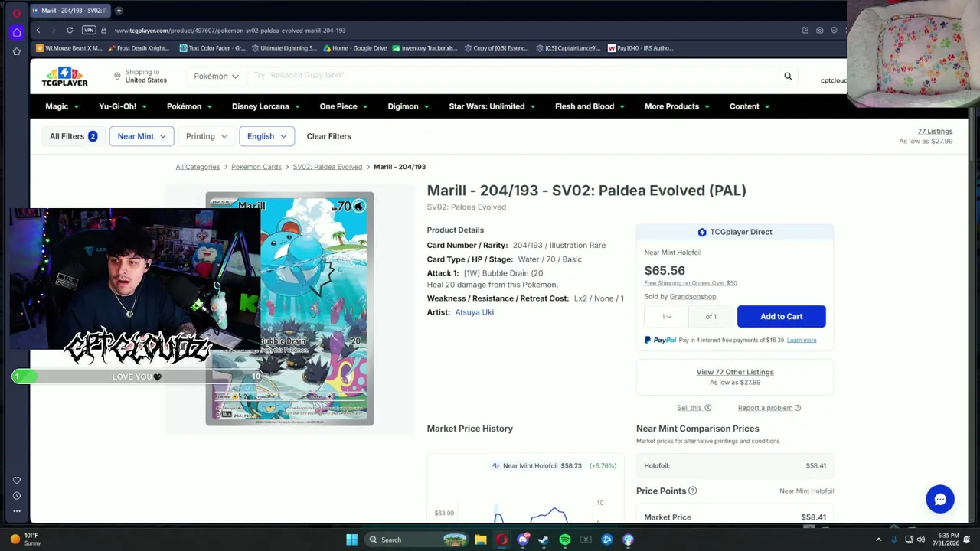Open the Ultimate Lightning bookmark
The image size is (980, 551).
[283, 48]
